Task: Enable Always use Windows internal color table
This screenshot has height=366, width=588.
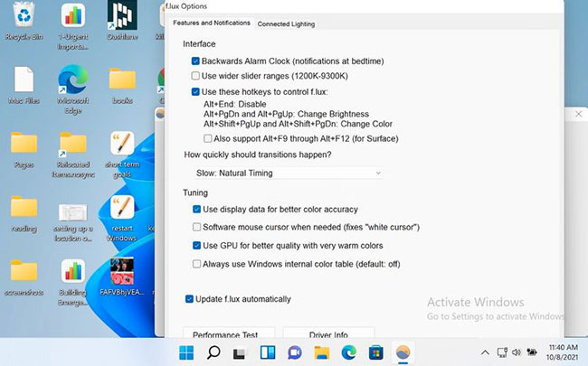Action: click(x=196, y=264)
